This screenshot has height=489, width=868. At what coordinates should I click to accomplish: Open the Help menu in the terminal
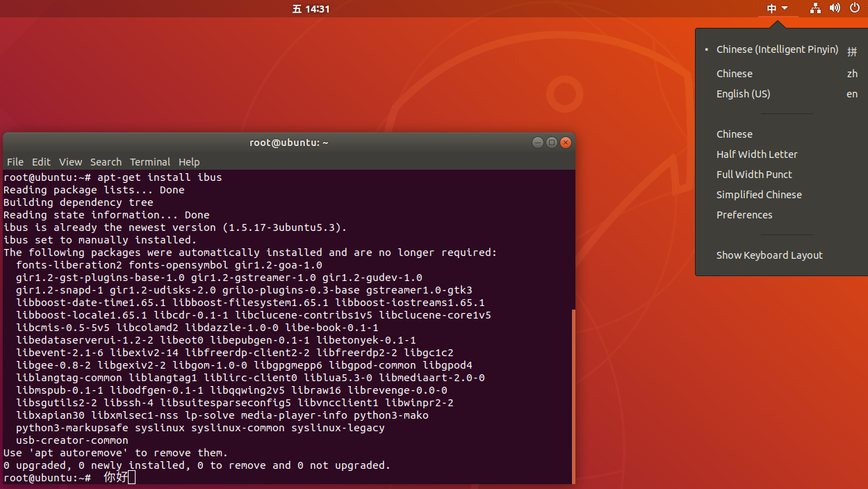coord(188,161)
